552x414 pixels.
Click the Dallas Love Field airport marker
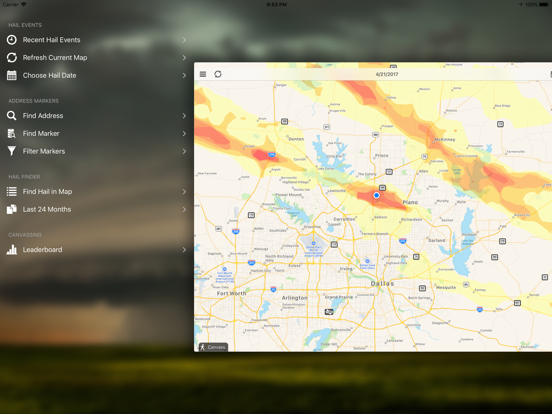[x=367, y=261]
